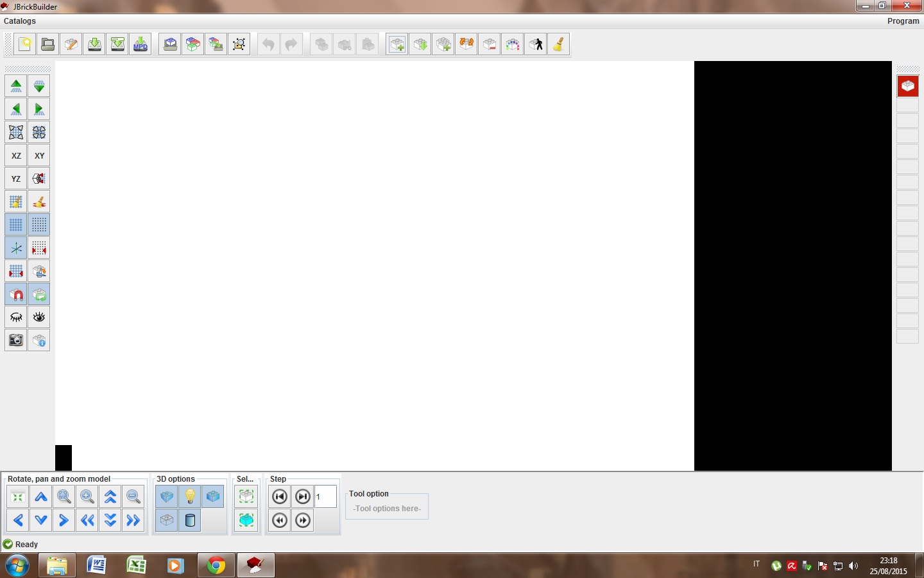This screenshot has height=578, width=924.
Task: Toggle the XYZ axis display
Action: (x=16, y=248)
